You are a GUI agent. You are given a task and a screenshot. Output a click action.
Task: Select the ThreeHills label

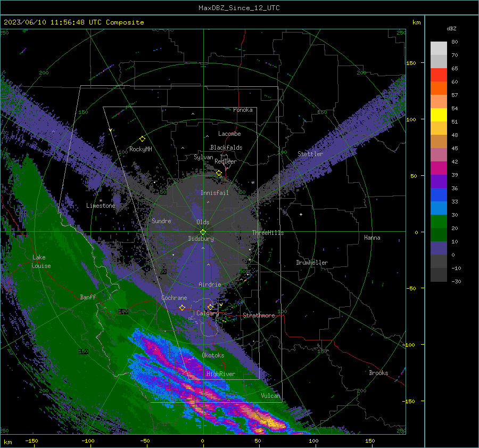pyautogui.click(x=268, y=233)
